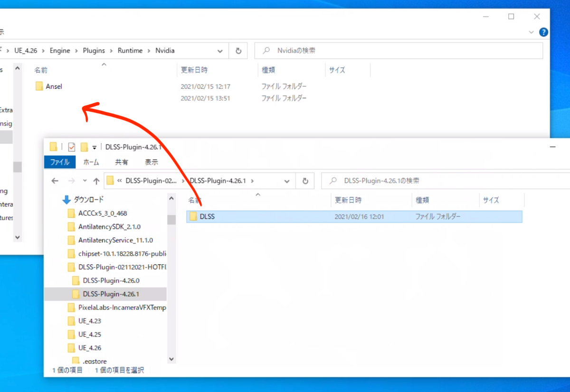
Task: Select .egstore in the folder tree
Action: pyautogui.click(x=95, y=361)
